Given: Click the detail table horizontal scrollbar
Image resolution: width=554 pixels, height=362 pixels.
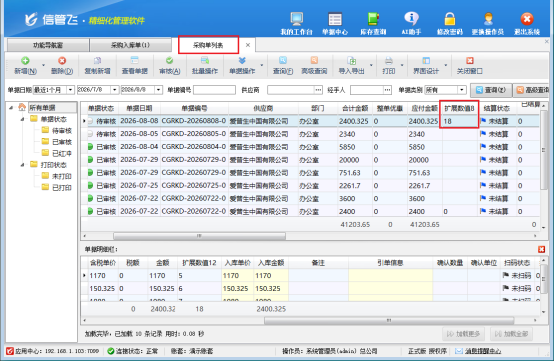Looking at the screenshot, I should 389,320.
